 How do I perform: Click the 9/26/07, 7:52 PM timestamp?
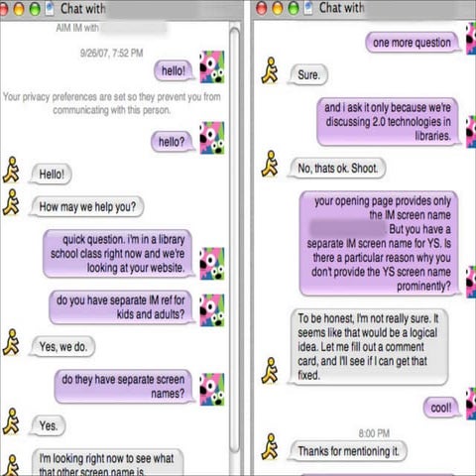pyautogui.click(x=111, y=53)
